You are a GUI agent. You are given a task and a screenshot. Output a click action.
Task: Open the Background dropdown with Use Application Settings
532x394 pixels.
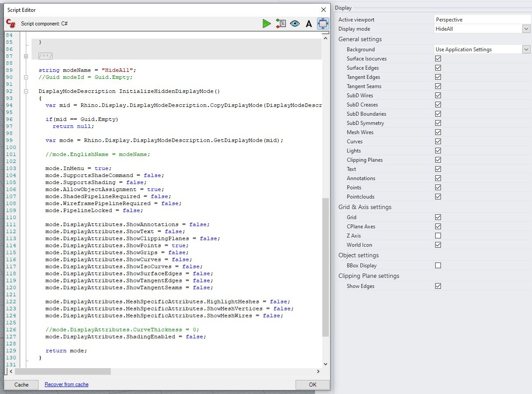point(526,50)
